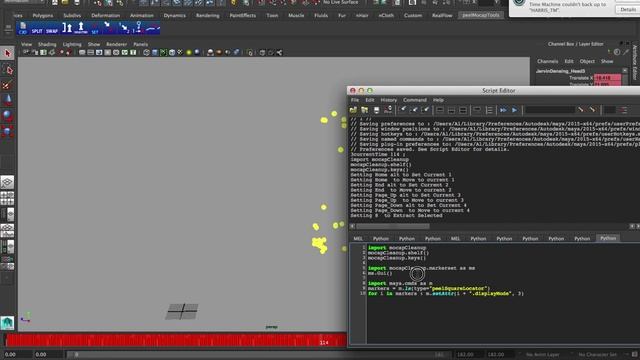
Task: Choose the Select tool in the toolbox
Action: click(7, 53)
